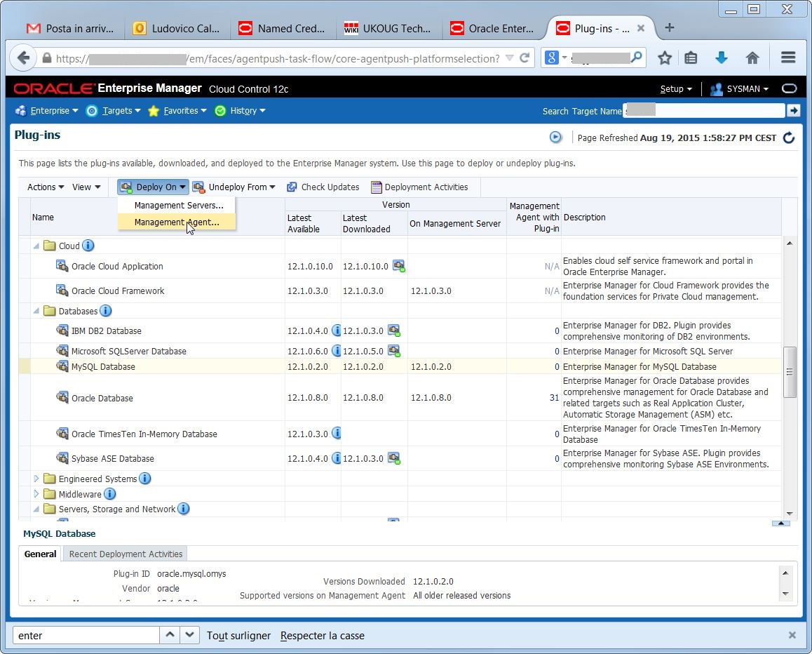Switch to the Named Cred... browser tab
This screenshot has height=654, width=812.
click(x=282, y=29)
